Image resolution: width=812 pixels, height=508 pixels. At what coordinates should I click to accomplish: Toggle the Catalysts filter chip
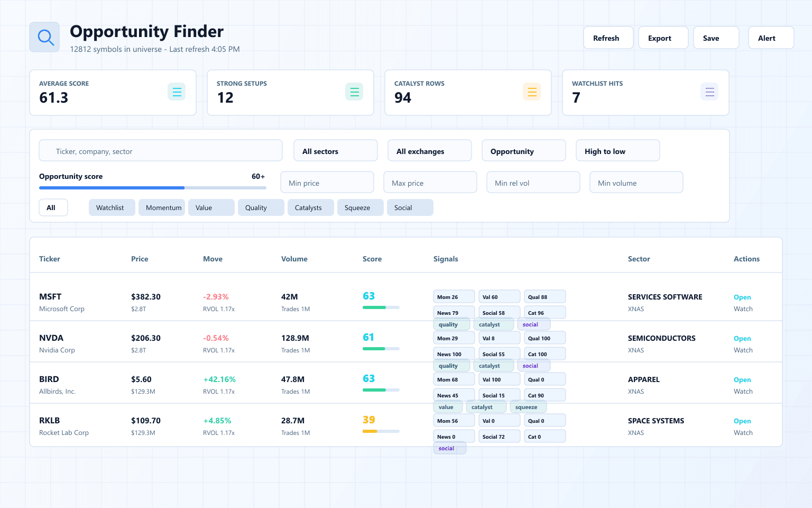(311, 207)
